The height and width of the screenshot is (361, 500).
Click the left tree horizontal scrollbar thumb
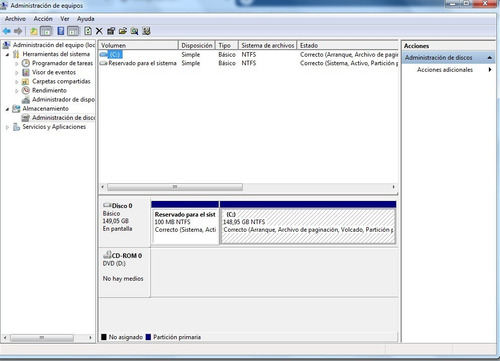click(42, 338)
